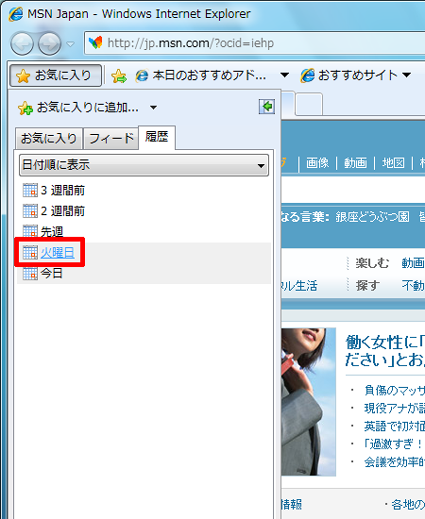
Task: Click the 楽しむ category label
Action: [372, 263]
